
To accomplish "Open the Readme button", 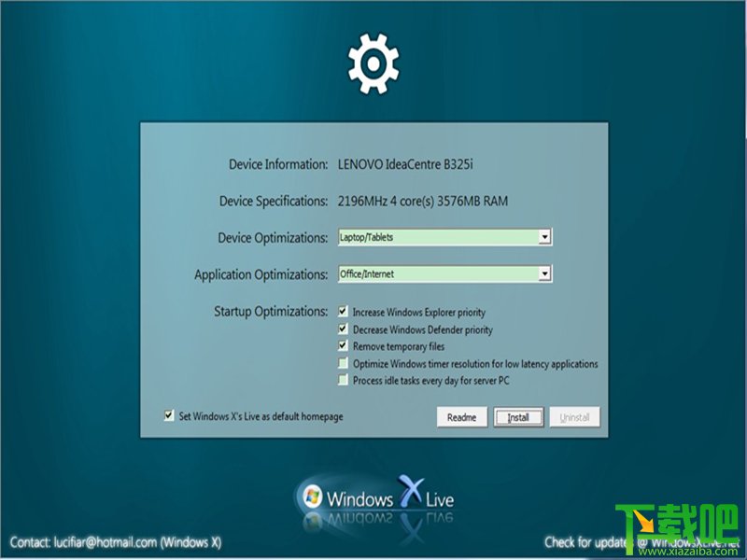I will click(x=461, y=417).
